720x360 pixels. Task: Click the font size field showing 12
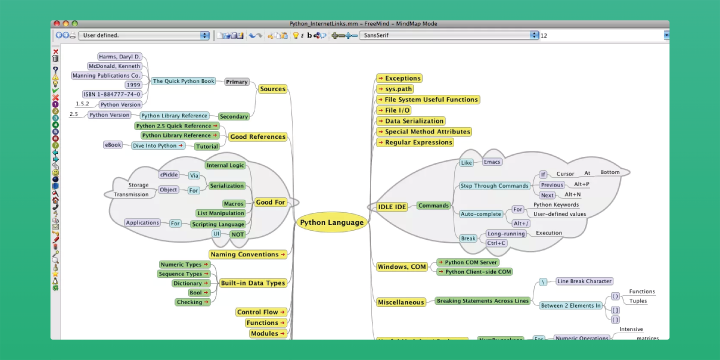602,35
